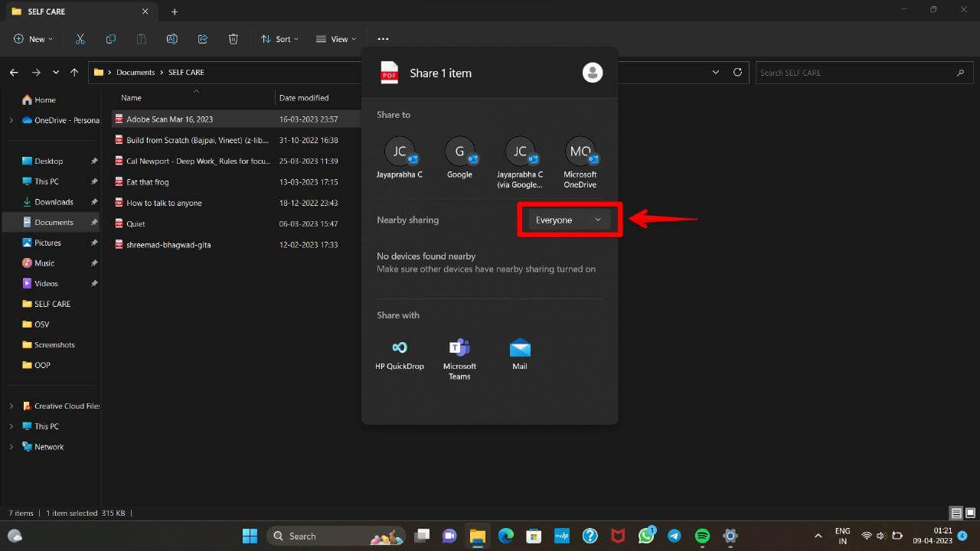Add a new File Explorer tab
Viewport: 980px width, 551px height.
(x=175, y=11)
